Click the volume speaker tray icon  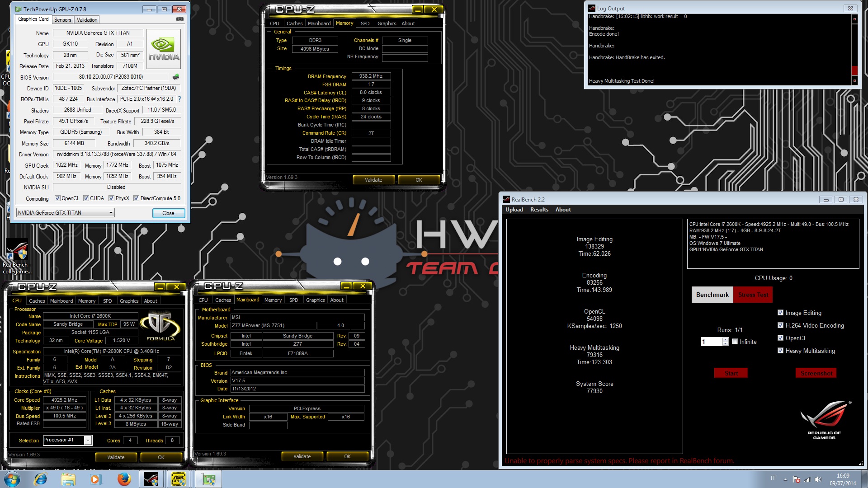click(x=818, y=479)
